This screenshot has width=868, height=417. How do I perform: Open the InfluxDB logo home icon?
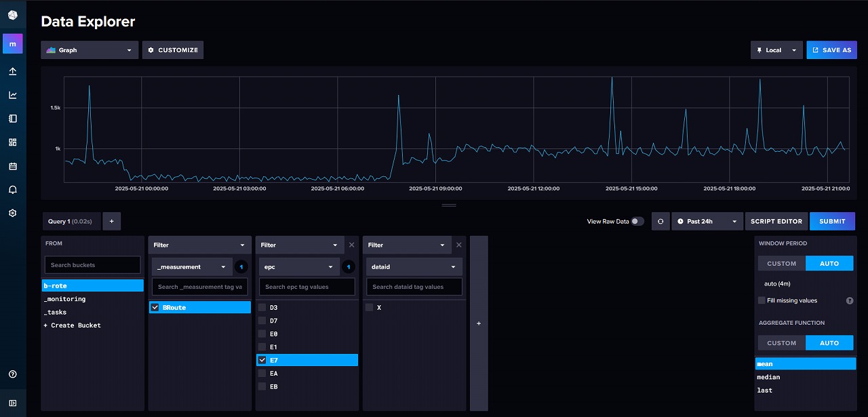12,16
